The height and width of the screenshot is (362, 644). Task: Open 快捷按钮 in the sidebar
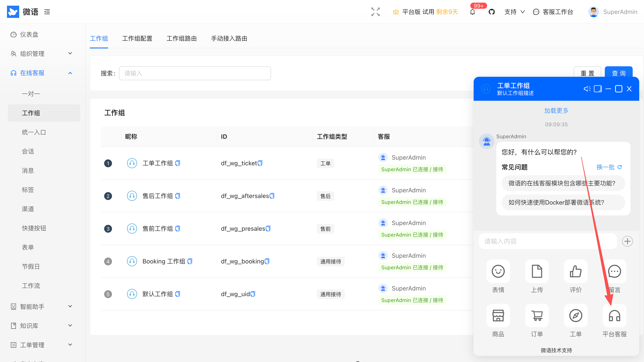pyautogui.click(x=34, y=228)
